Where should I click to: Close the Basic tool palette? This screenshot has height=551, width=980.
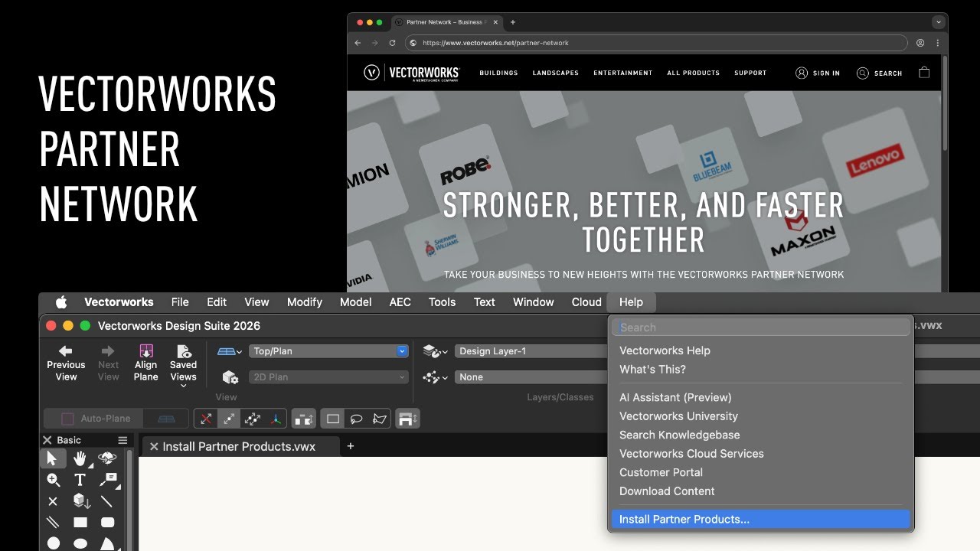click(47, 440)
